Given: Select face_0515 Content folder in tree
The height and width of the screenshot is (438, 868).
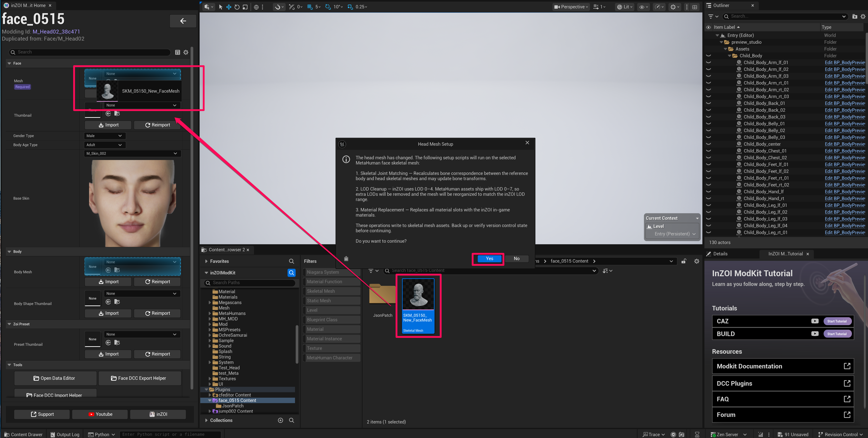Looking at the screenshot, I should tap(237, 401).
